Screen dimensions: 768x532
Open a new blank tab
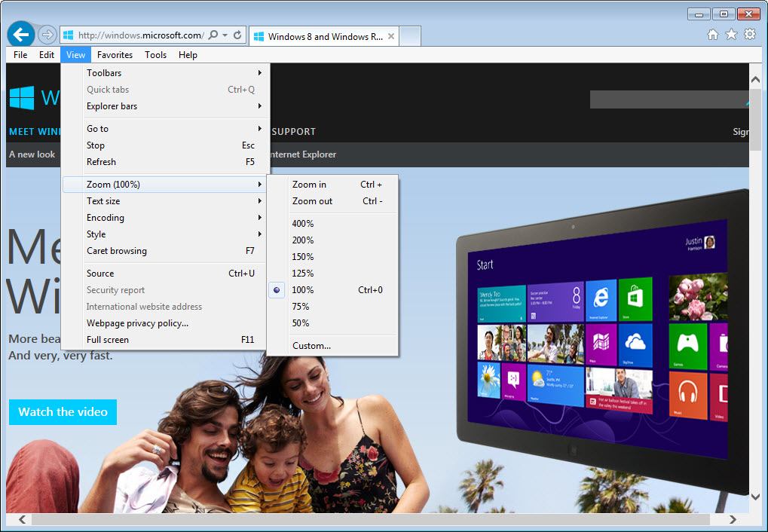410,36
